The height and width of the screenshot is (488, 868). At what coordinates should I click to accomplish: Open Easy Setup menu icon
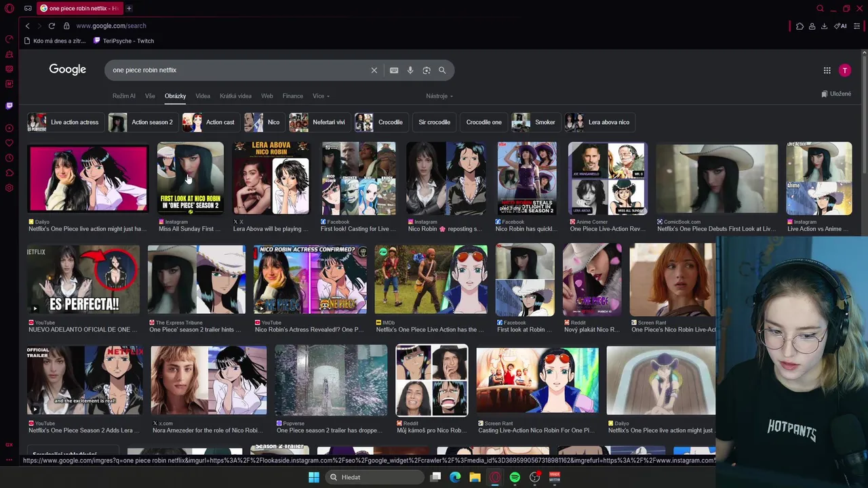857,26
